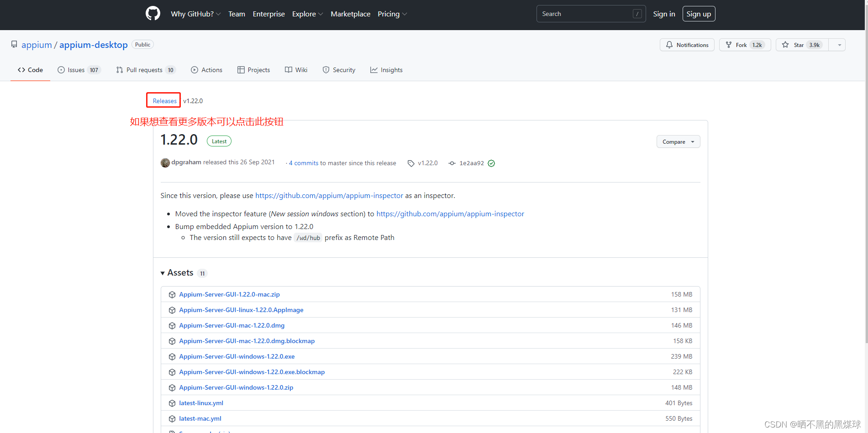This screenshot has width=868, height=433.
Task: Click the commit icon beside 1e2aa92
Action: tap(452, 163)
